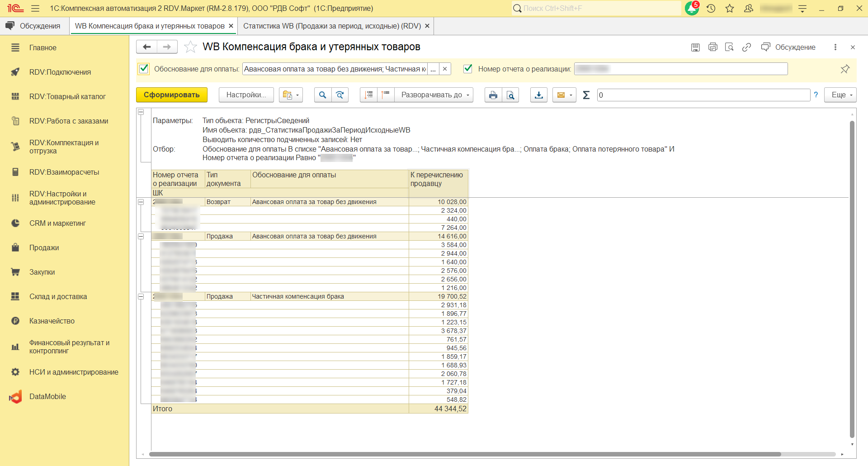Toggle the Номер отчета о реализации checkbox

(468, 69)
